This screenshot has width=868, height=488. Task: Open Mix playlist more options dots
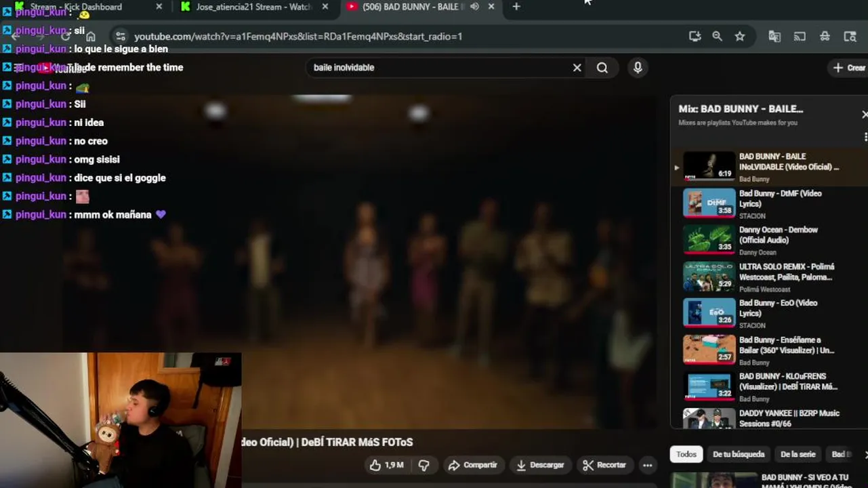865,137
